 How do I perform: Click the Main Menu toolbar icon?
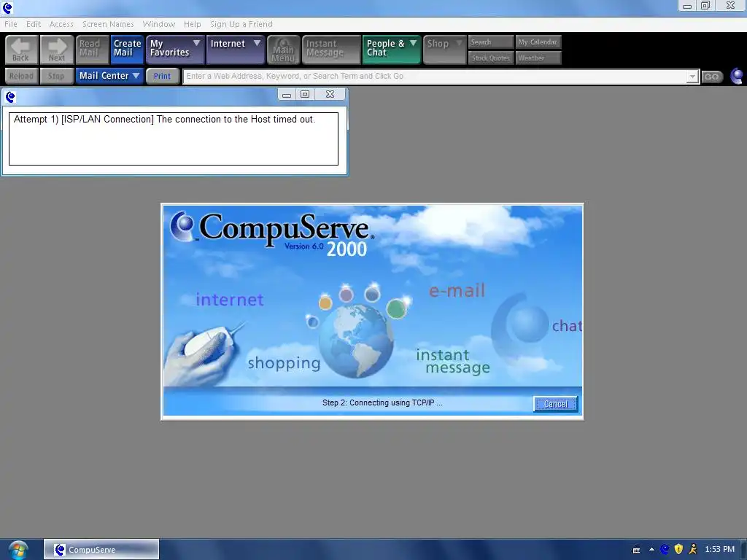coord(284,50)
